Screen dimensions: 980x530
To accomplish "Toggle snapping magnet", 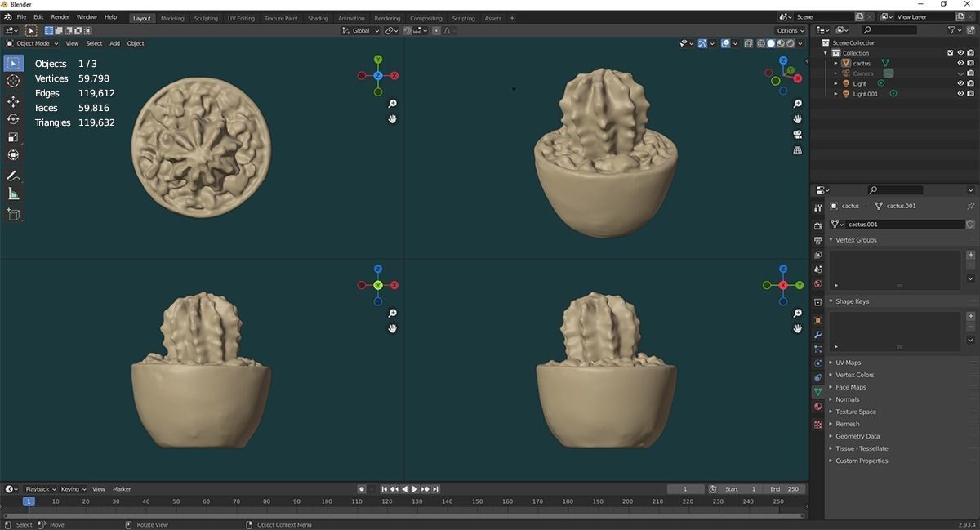I will click(x=408, y=31).
